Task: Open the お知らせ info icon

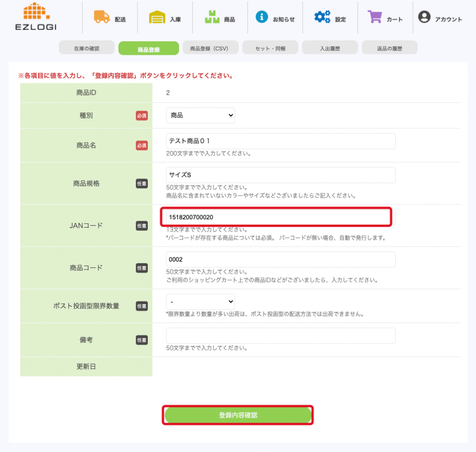Action: click(x=262, y=17)
